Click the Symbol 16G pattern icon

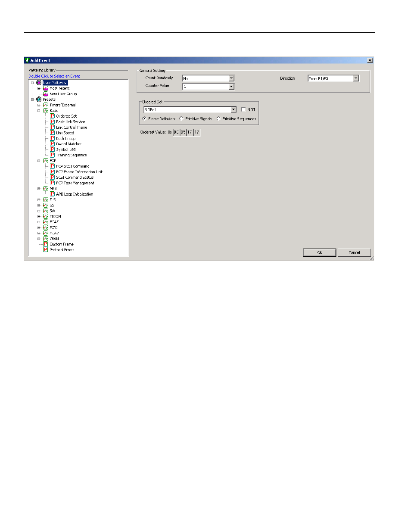pos(52,149)
